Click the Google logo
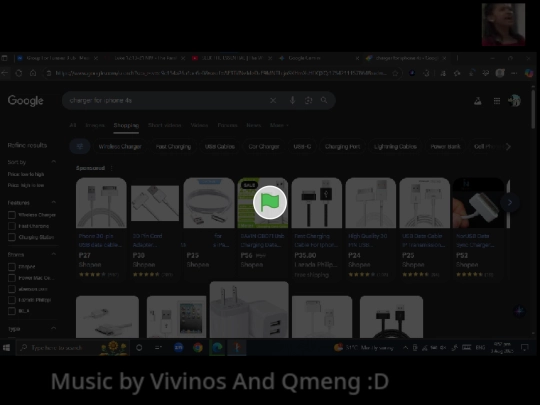Screen dimensions: 540x405 tap(25, 101)
